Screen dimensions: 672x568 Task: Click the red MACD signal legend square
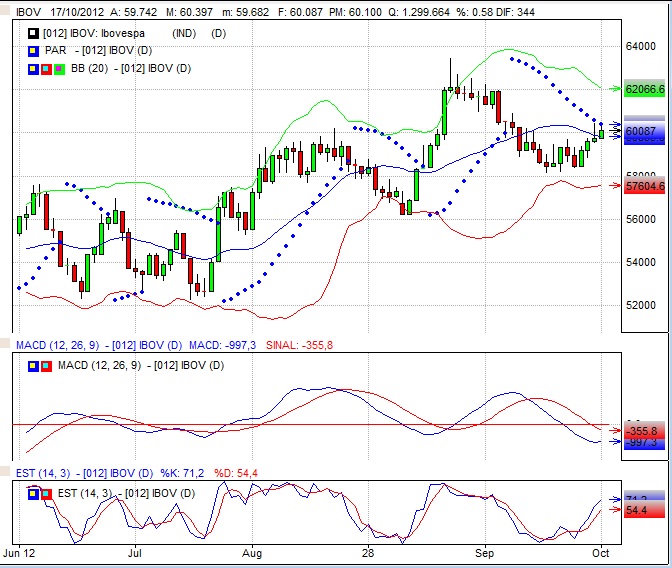click(x=46, y=364)
